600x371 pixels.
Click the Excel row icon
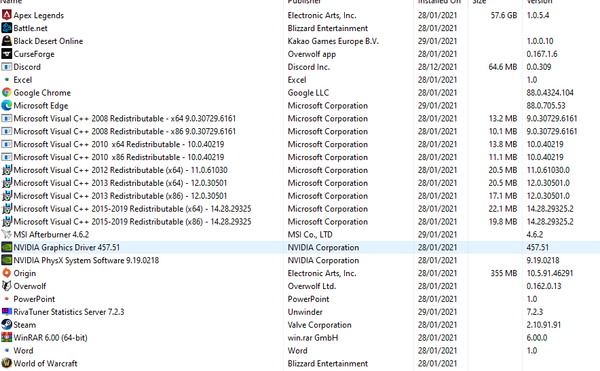[7, 80]
